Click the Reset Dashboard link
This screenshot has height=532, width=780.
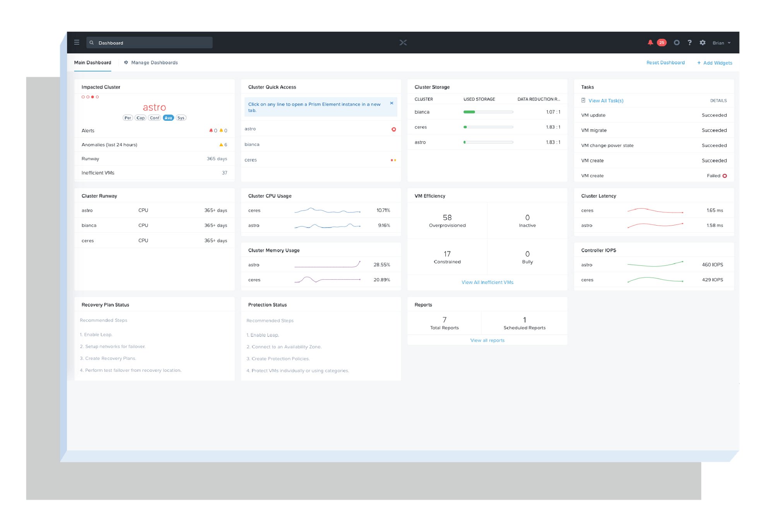(x=665, y=63)
